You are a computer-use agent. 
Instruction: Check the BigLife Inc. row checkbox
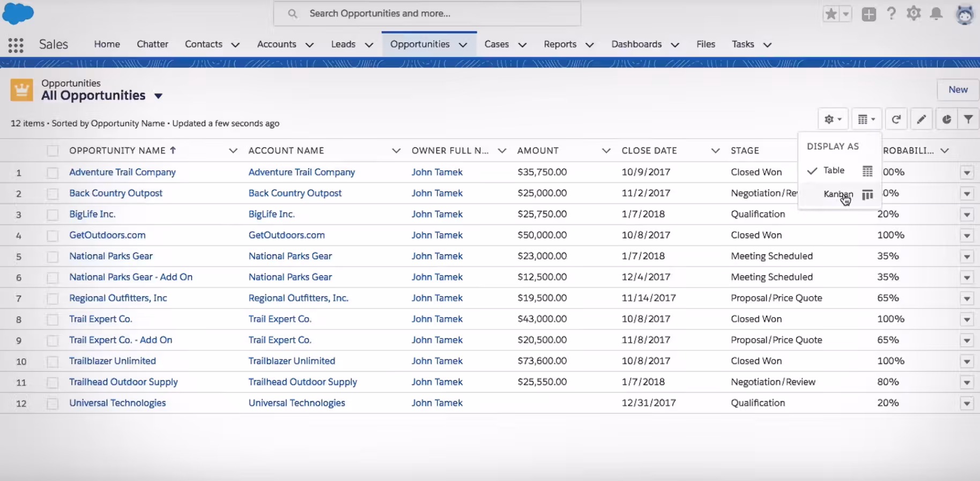tap(53, 215)
